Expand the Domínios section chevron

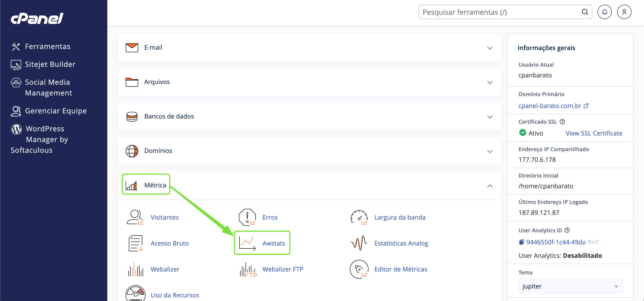coord(490,151)
